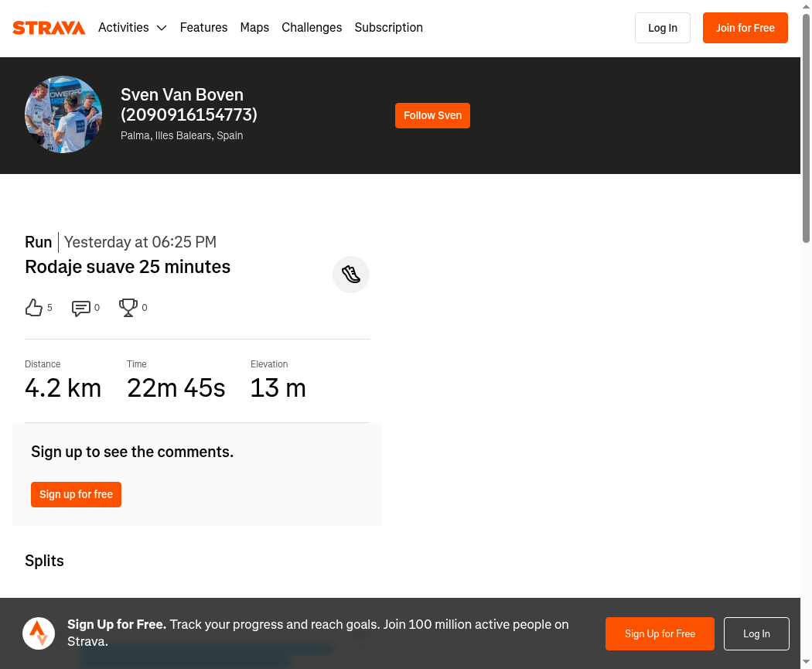Click the scrollbar down arrow
The width and height of the screenshot is (812, 669).
[807, 662]
